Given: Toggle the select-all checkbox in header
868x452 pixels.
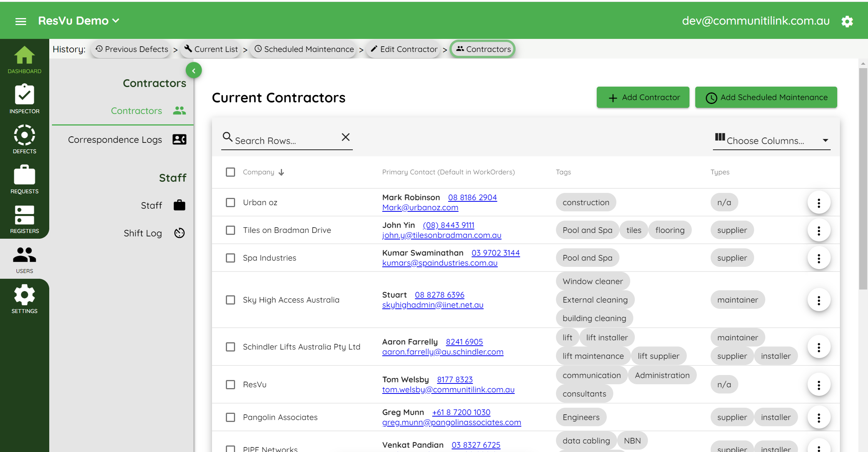Looking at the screenshot, I should click(x=230, y=172).
